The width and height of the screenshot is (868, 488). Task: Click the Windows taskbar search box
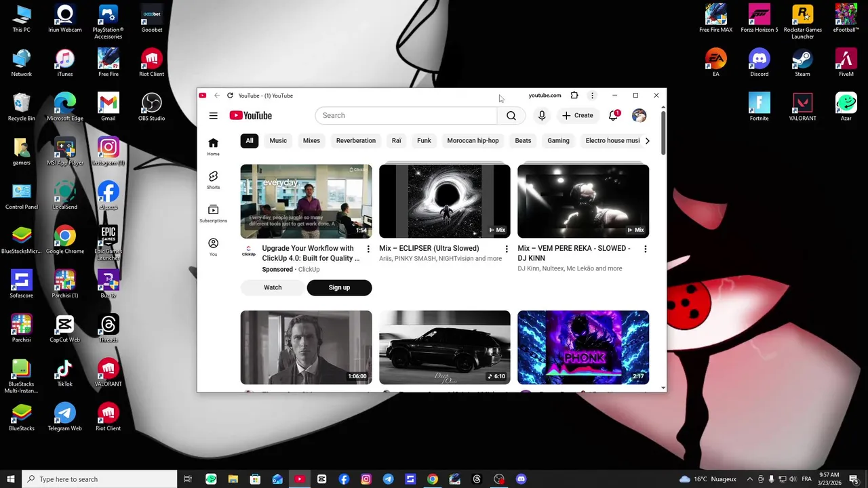(x=99, y=479)
